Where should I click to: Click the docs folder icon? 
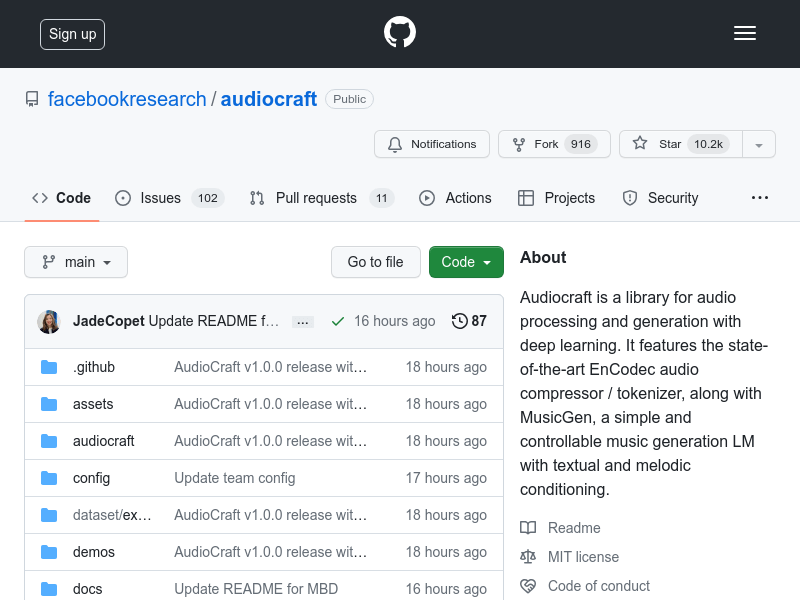point(49,589)
